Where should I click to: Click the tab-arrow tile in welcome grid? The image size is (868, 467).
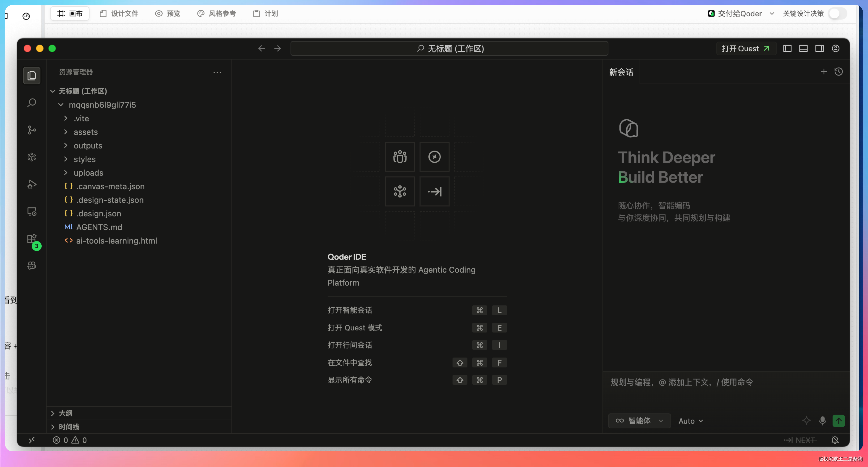pos(434,192)
